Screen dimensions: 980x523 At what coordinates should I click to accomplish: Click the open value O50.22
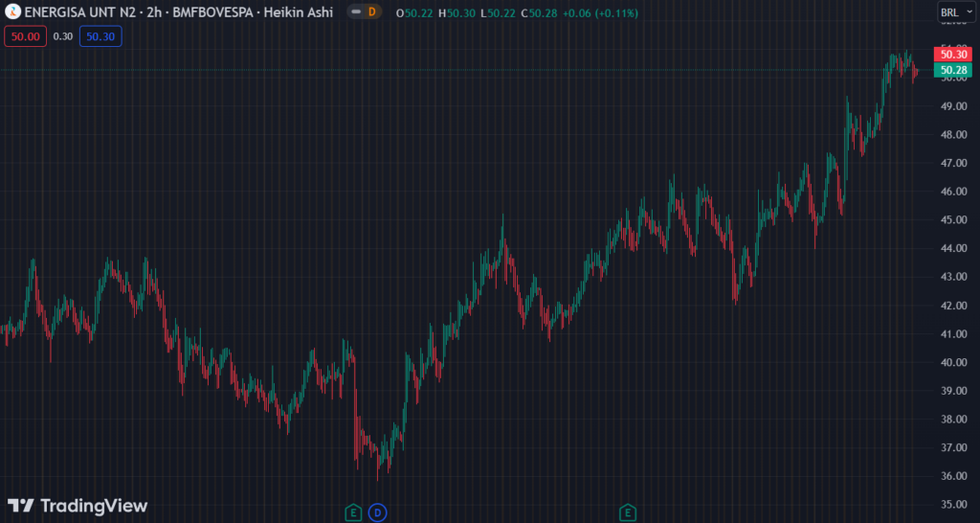click(x=415, y=12)
